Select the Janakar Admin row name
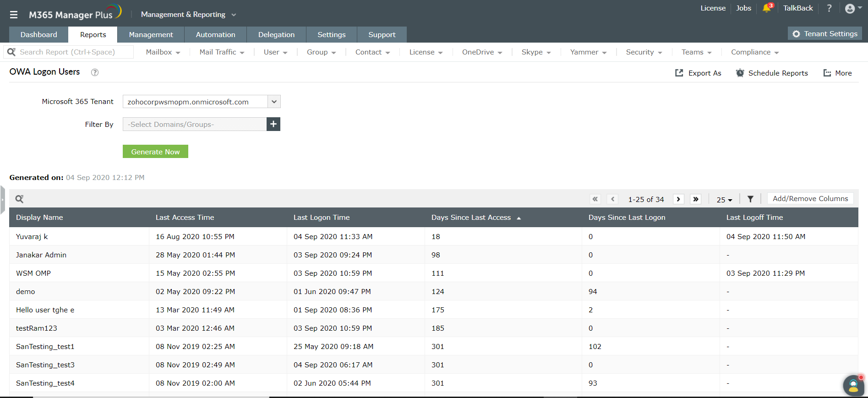The height and width of the screenshot is (398, 868). tap(41, 255)
